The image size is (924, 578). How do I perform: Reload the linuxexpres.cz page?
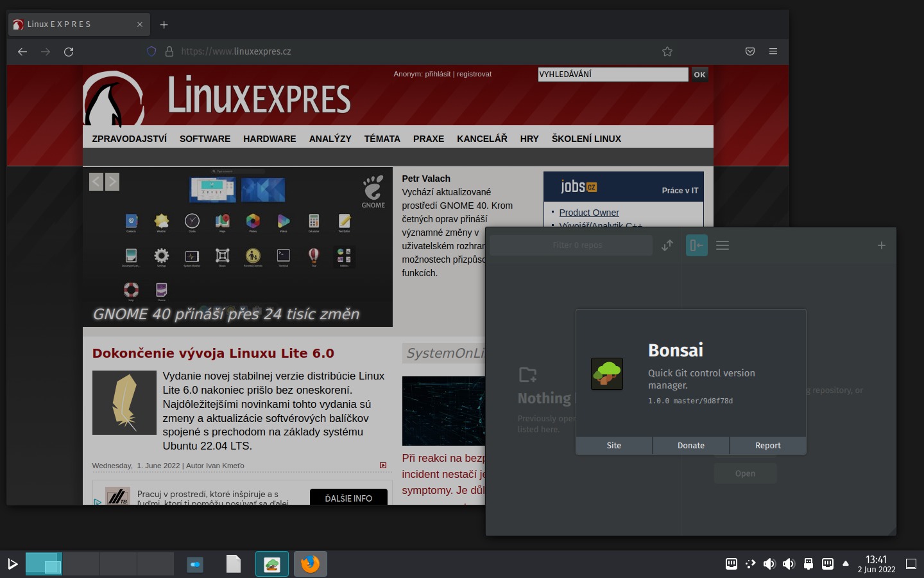[x=69, y=51]
